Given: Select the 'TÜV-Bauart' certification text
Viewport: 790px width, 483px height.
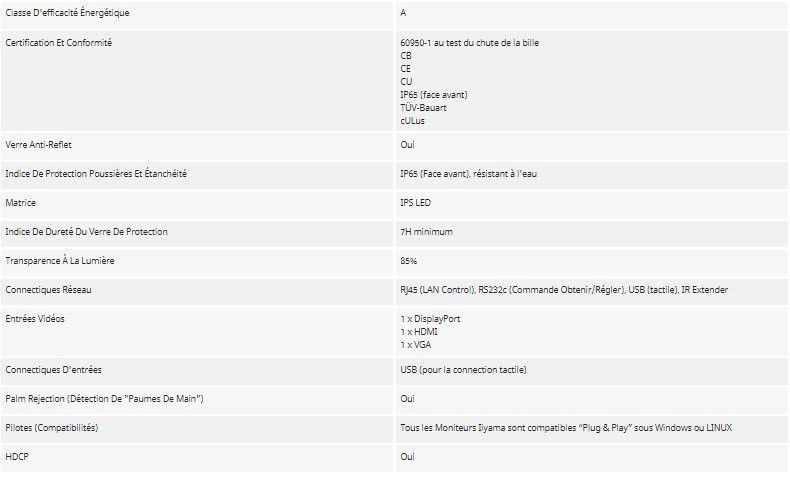Looking at the screenshot, I should pyautogui.click(x=425, y=108).
